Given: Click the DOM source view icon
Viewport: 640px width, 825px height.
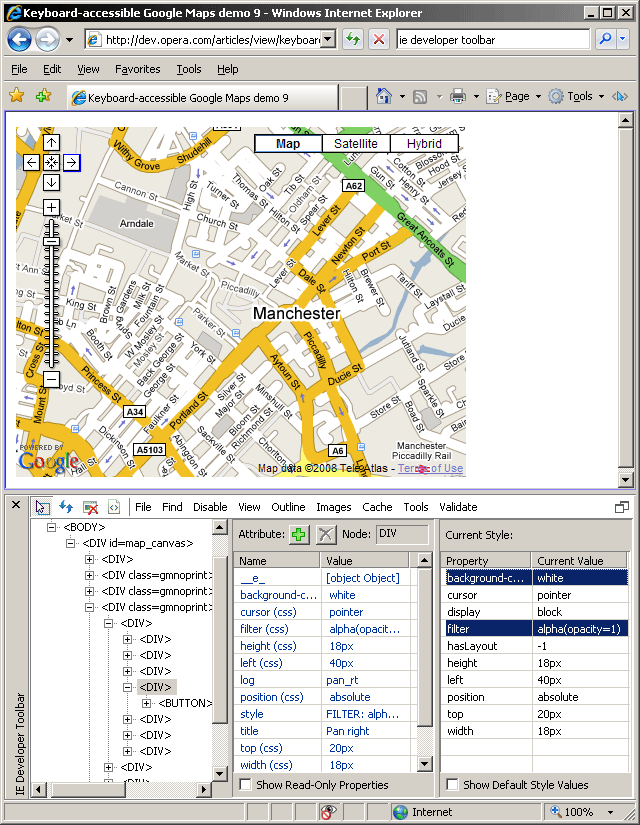Looking at the screenshot, I should pyautogui.click(x=114, y=507).
